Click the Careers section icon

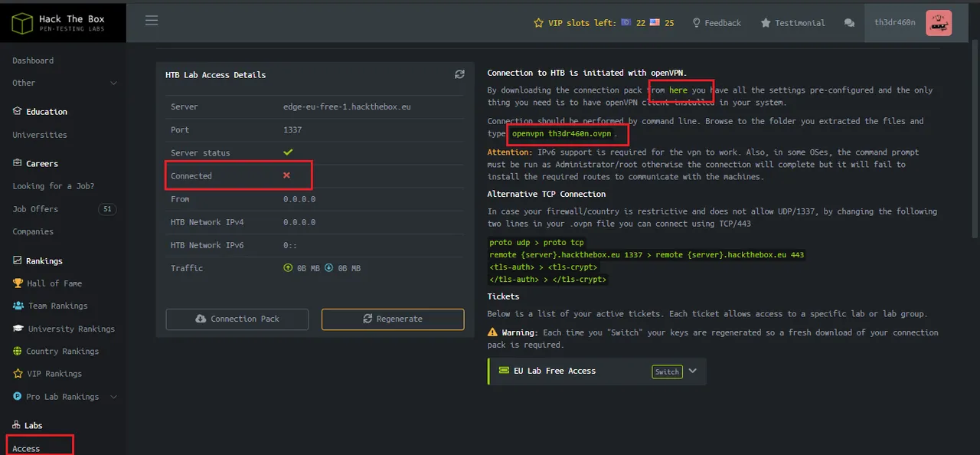pos(17,163)
